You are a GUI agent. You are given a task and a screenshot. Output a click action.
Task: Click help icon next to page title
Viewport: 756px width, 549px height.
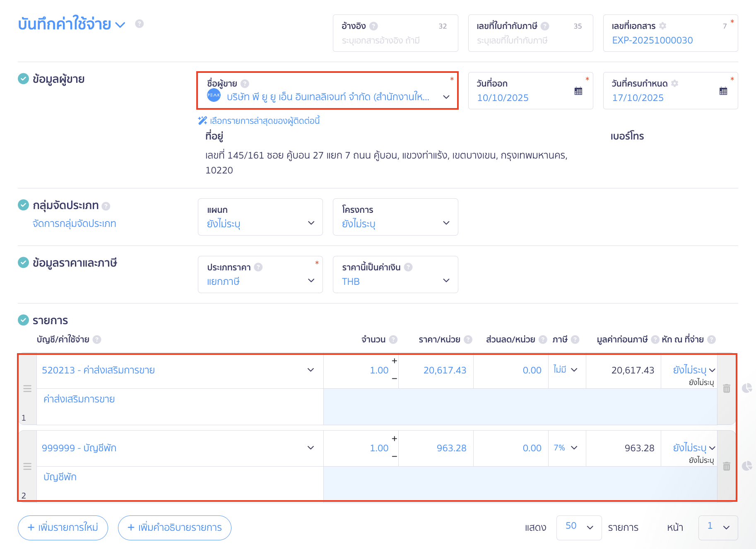(140, 24)
